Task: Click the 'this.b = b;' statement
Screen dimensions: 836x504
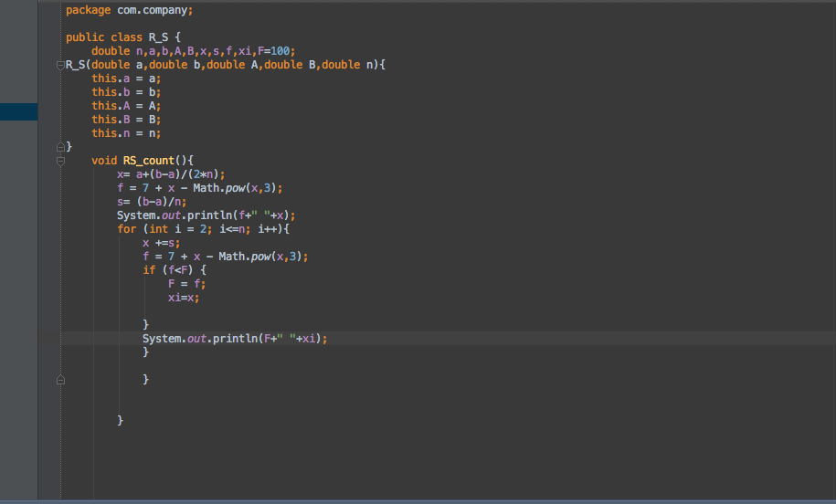Action: (x=126, y=92)
